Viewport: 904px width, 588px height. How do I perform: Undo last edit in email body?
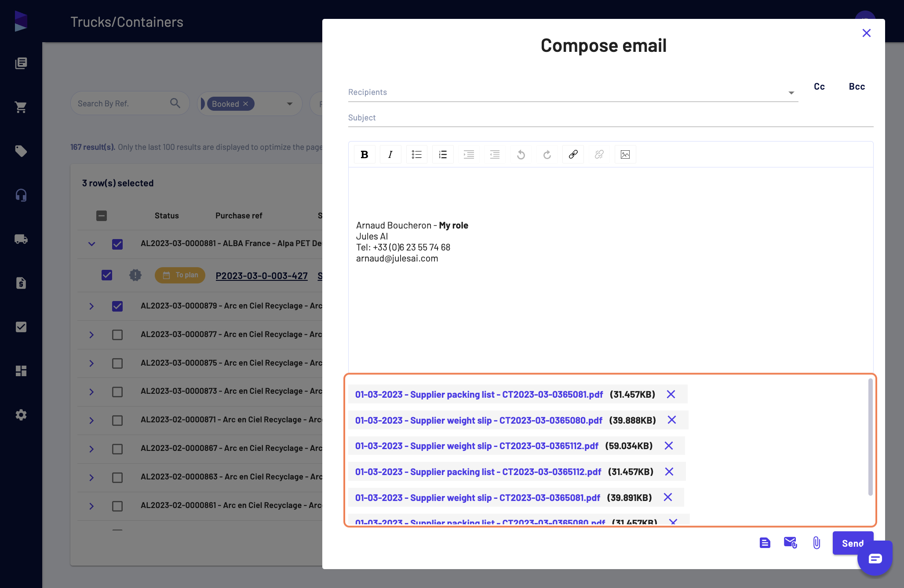pos(521,154)
